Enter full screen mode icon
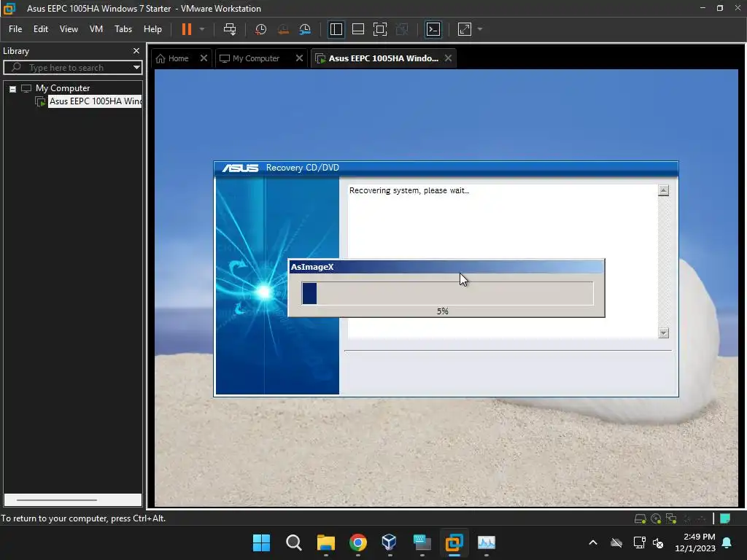 (x=379, y=29)
